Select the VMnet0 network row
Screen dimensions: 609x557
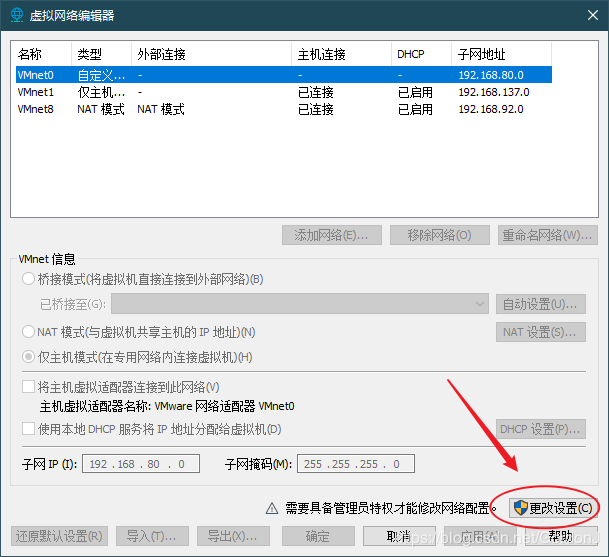(284, 75)
